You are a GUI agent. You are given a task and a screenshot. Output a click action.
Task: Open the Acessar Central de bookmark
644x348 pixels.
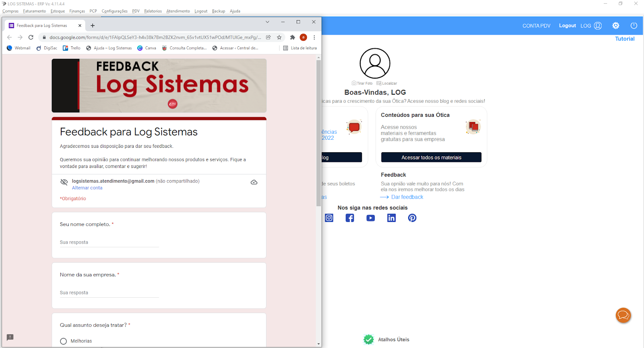pyautogui.click(x=235, y=48)
